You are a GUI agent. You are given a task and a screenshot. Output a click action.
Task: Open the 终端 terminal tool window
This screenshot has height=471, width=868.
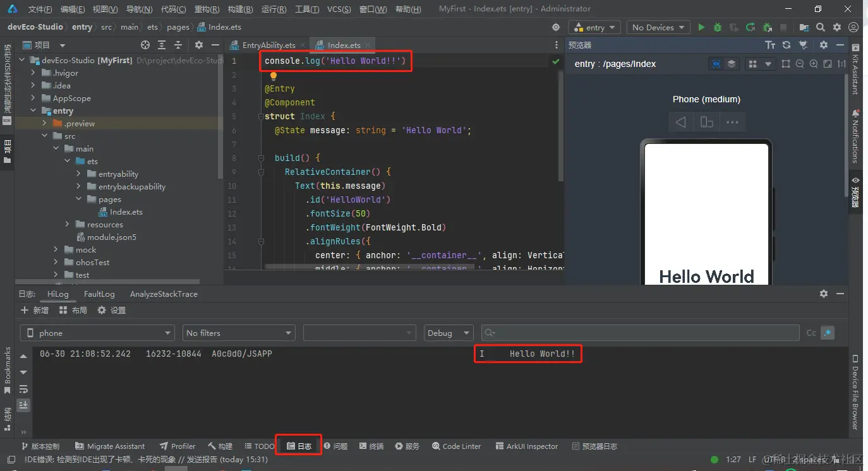pos(371,446)
